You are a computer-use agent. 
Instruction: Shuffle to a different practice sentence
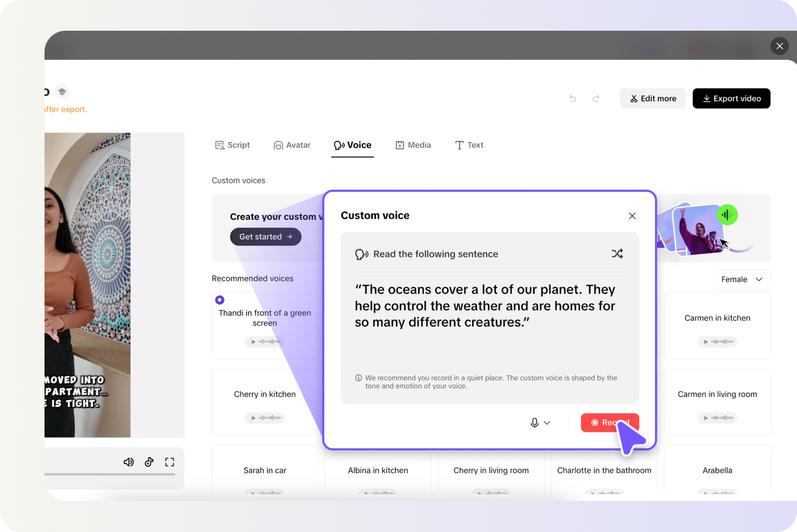[x=617, y=254]
